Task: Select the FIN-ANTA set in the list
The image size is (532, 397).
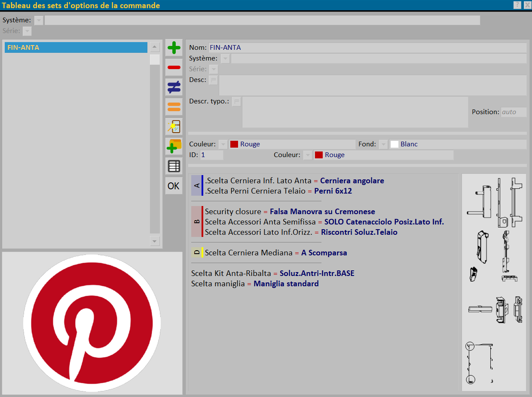Action: [76, 48]
